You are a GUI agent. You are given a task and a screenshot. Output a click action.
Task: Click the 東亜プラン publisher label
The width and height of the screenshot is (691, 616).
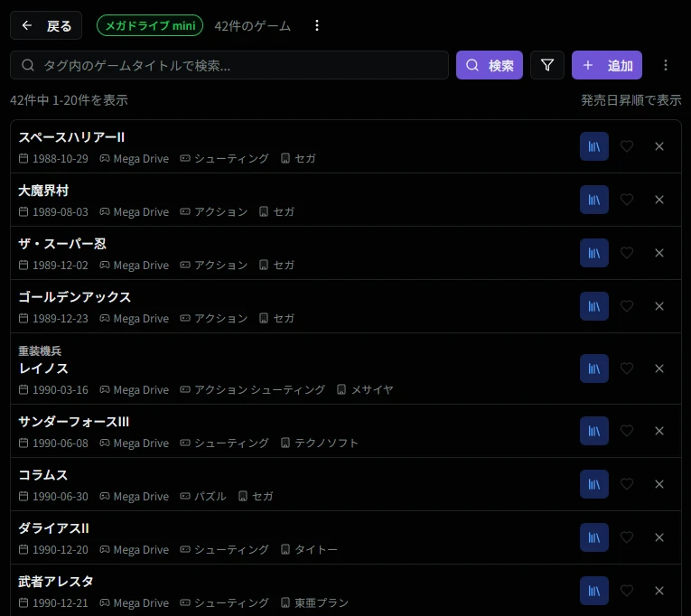click(322, 602)
